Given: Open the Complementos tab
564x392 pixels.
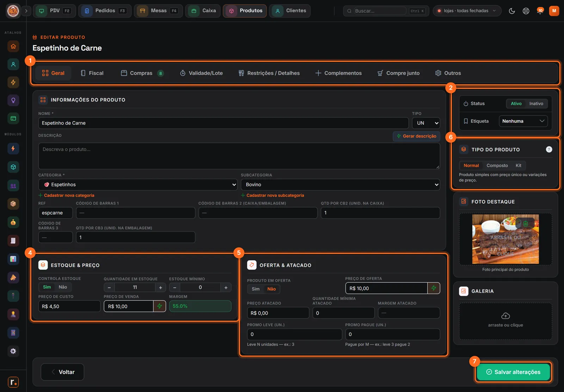Looking at the screenshot, I should pos(338,73).
